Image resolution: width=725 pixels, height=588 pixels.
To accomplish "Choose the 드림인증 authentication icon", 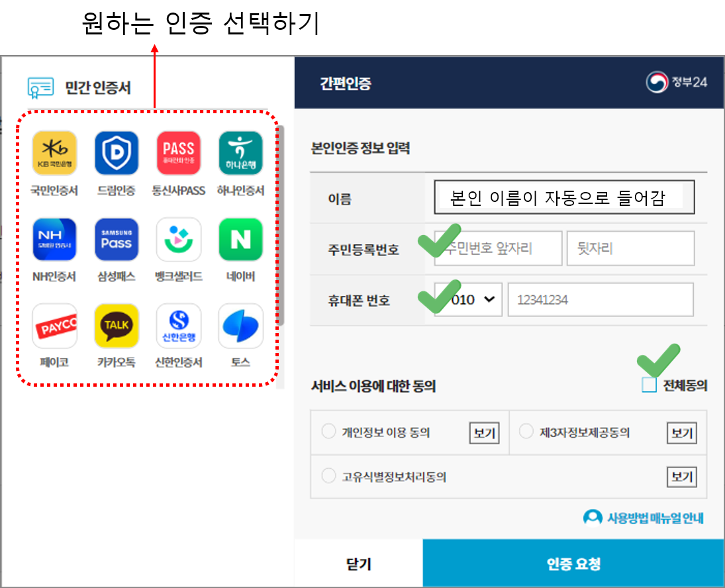I will click(x=117, y=152).
